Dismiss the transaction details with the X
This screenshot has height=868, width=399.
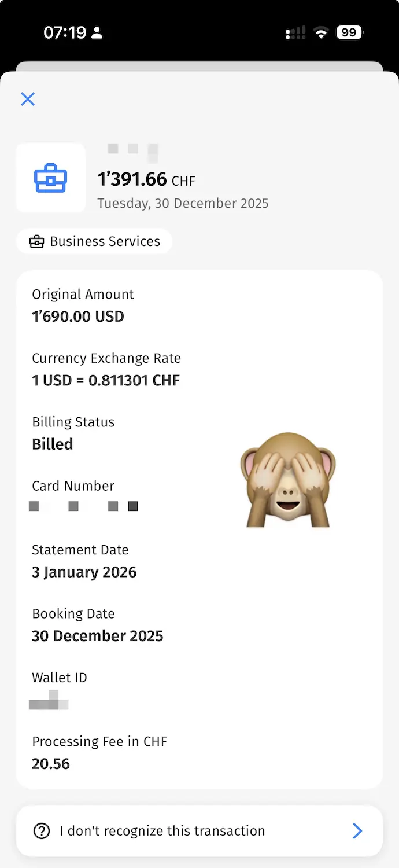coord(28,99)
